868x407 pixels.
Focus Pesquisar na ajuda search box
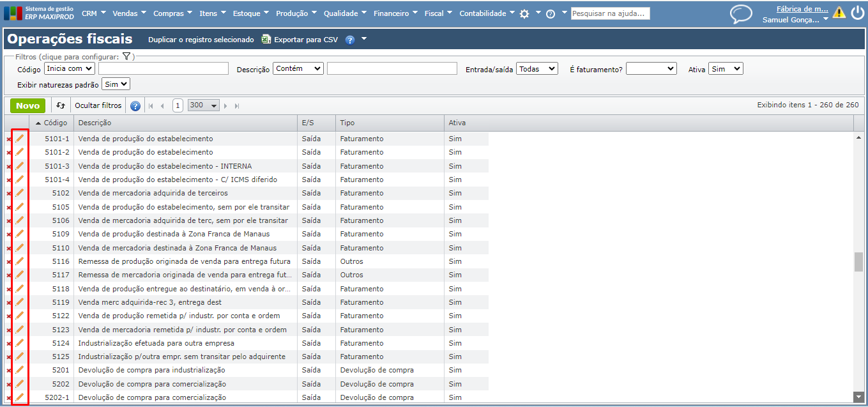coord(611,13)
